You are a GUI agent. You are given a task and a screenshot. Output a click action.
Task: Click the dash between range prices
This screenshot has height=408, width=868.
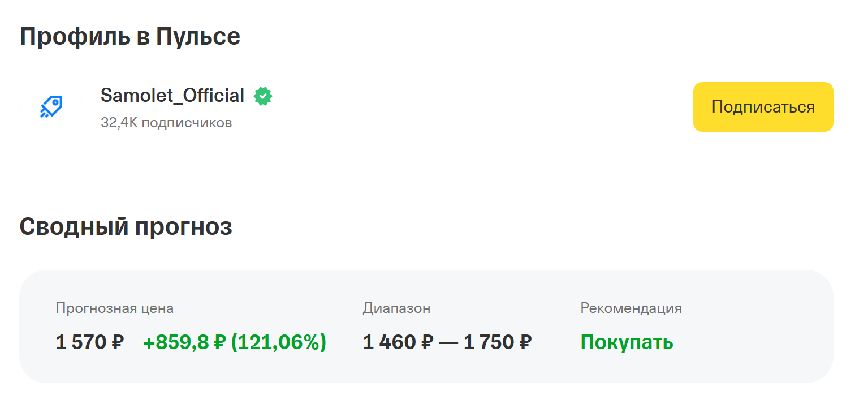coord(448,342)
